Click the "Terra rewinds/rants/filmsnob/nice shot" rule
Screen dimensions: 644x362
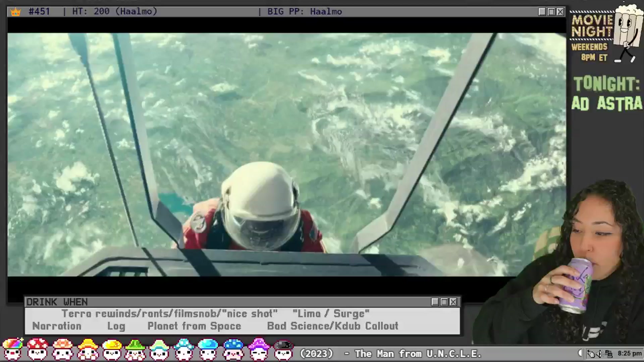[x=169, y=314]
